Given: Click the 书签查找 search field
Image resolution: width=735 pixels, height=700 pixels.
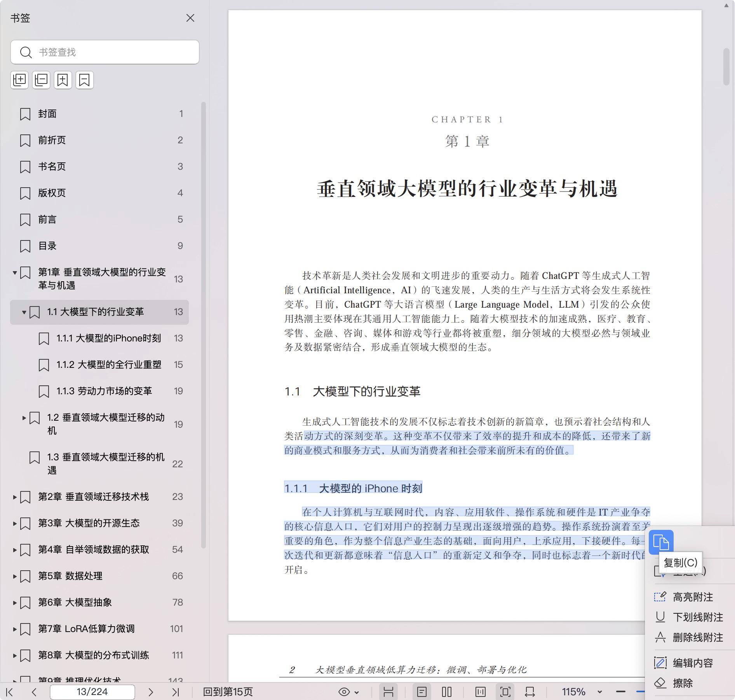Looking at the screenshot, I should click(113, 52).
